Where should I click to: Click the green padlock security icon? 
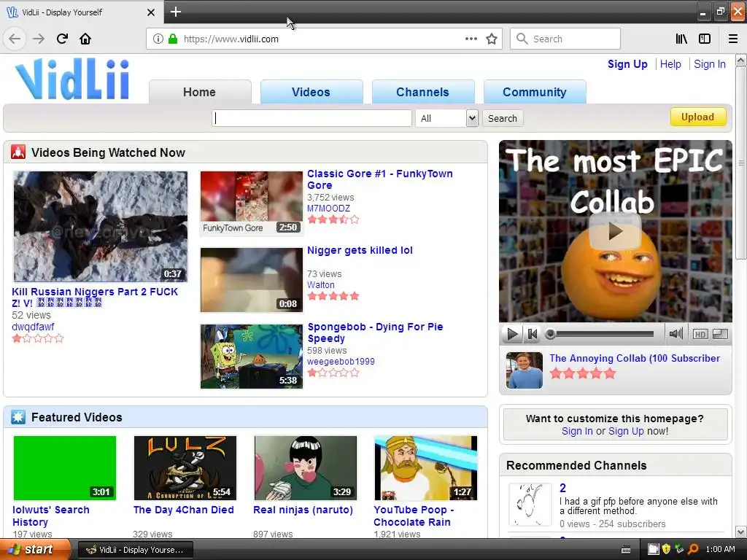[x=172, y=39]
